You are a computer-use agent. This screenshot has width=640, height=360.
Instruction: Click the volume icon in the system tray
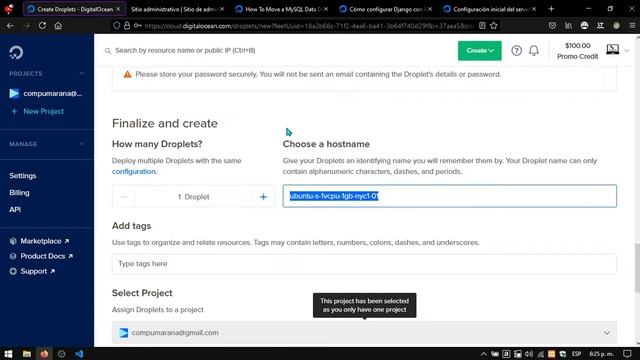529,354
